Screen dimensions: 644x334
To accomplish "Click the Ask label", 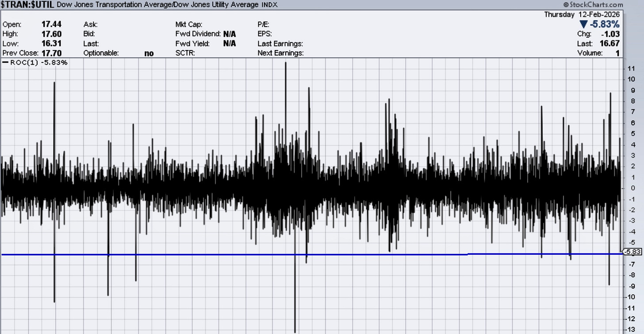I will tap(91, 25).
